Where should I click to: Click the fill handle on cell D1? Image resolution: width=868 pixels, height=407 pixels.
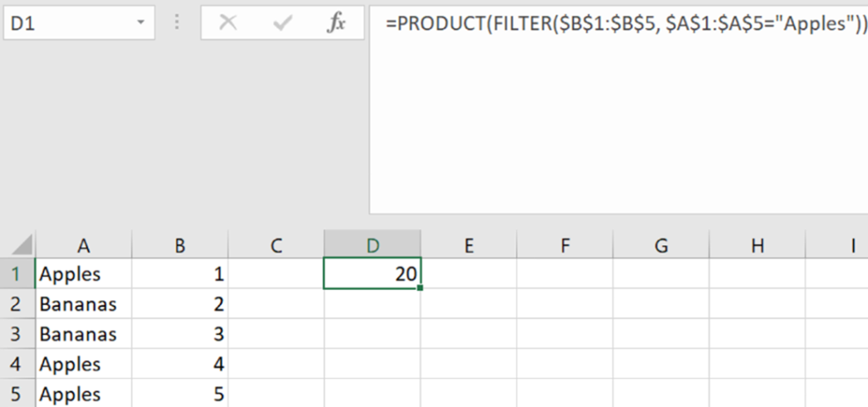tap(420, 288)
